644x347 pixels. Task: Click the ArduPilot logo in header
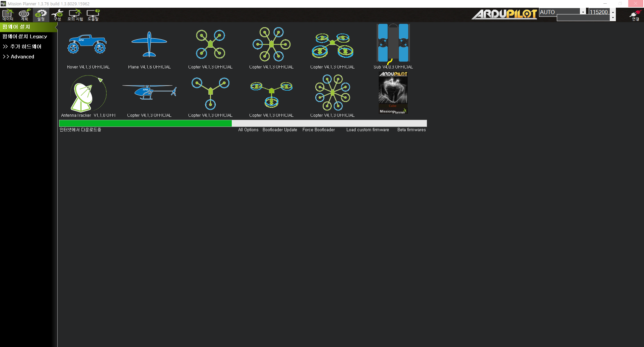click(504, 14)
